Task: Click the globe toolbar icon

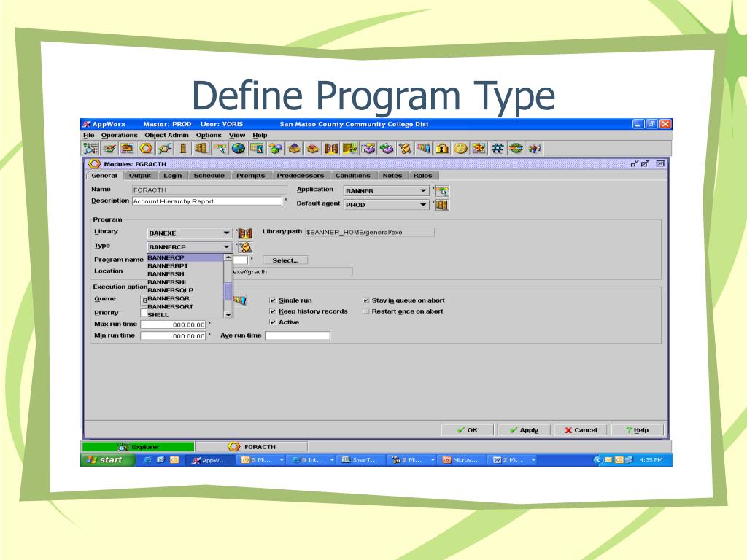Action: point(239,149)
